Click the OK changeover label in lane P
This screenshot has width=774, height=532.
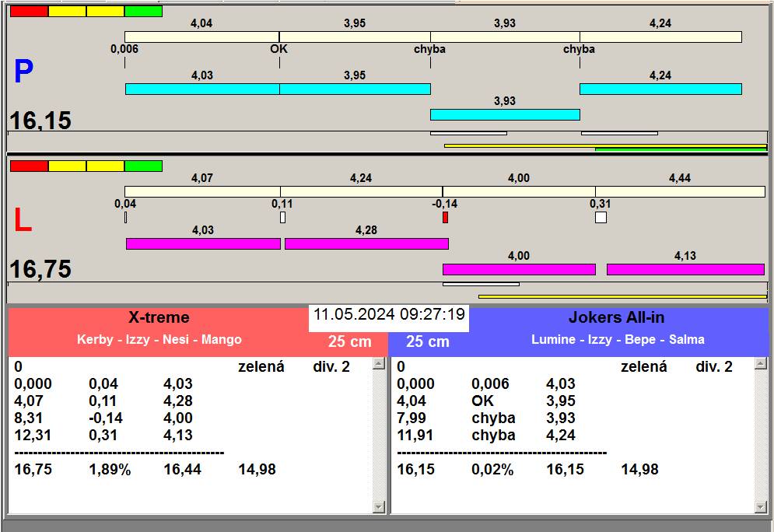(279, 49)
